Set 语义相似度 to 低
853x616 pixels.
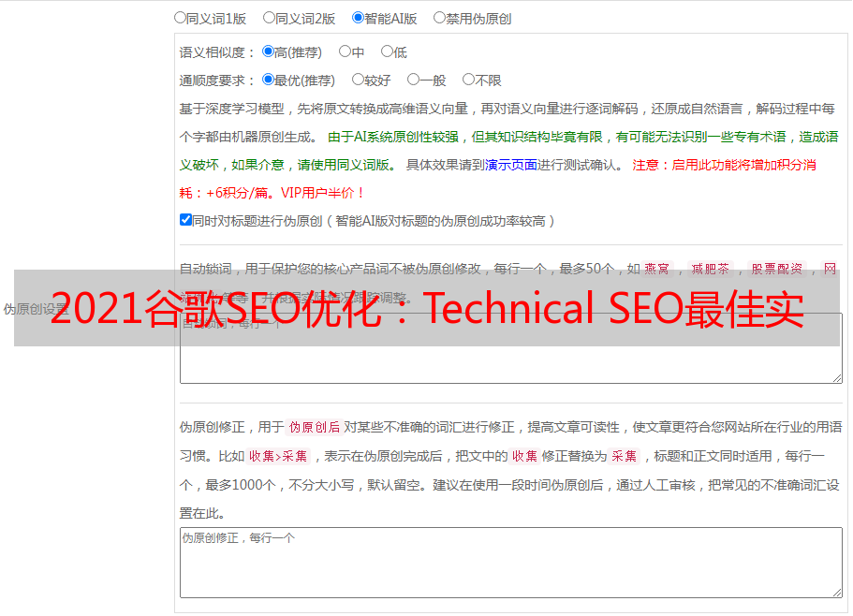click(388, 51)
